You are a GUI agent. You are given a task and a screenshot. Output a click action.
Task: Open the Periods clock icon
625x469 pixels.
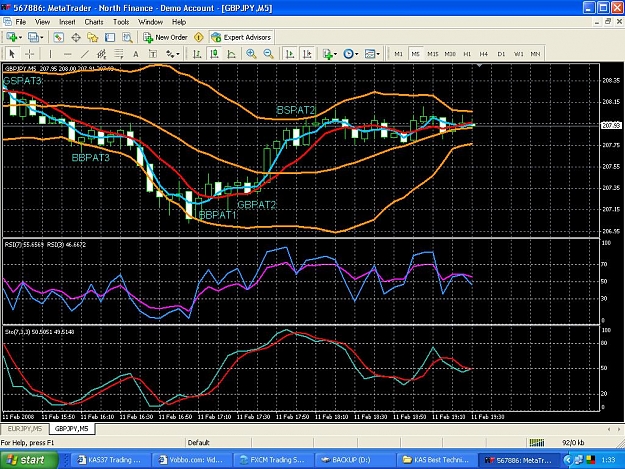[348, 54]
